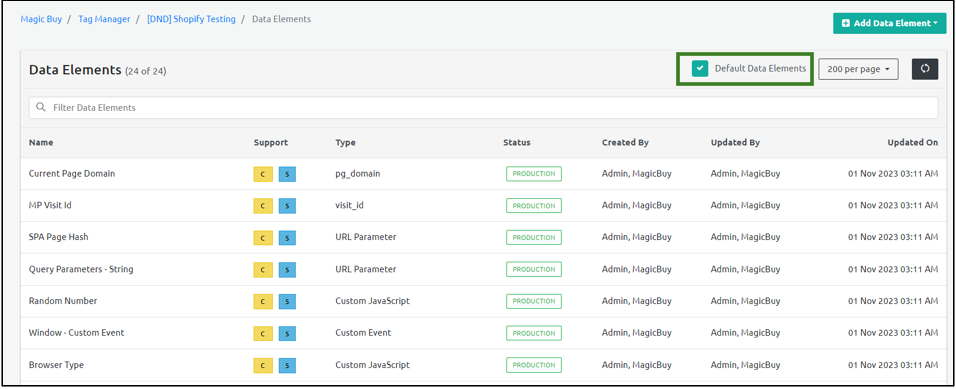Click Created By cell for MP Visit Id
The image size is (956, 389).
(x=637, y=205)
